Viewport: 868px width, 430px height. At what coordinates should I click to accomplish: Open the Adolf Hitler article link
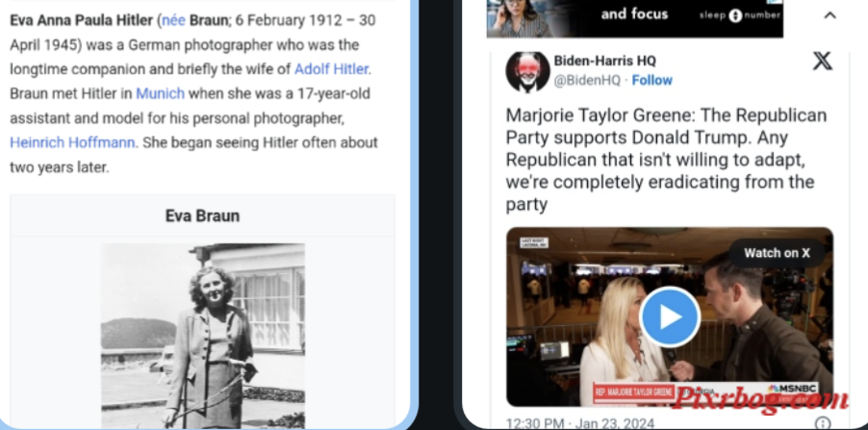pyautogui.click(x=331, y=69)
